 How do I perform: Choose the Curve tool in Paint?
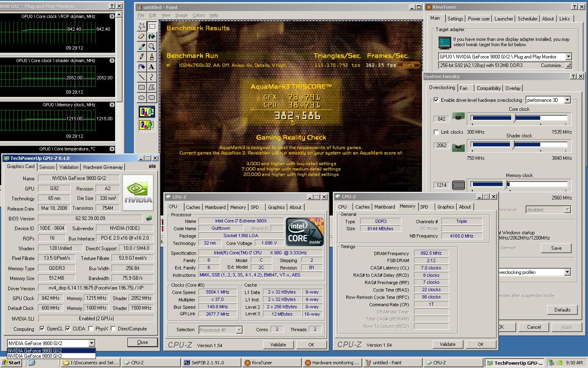tap(151, 77)
